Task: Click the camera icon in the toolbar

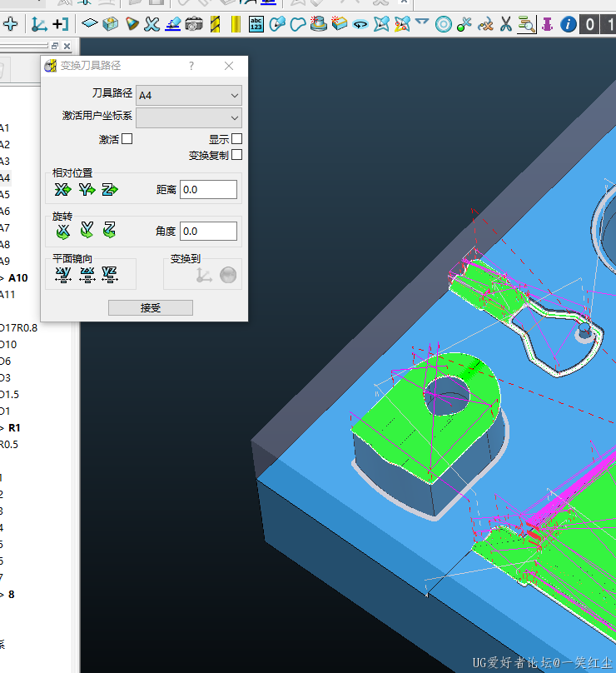Action: click(194, 24)
